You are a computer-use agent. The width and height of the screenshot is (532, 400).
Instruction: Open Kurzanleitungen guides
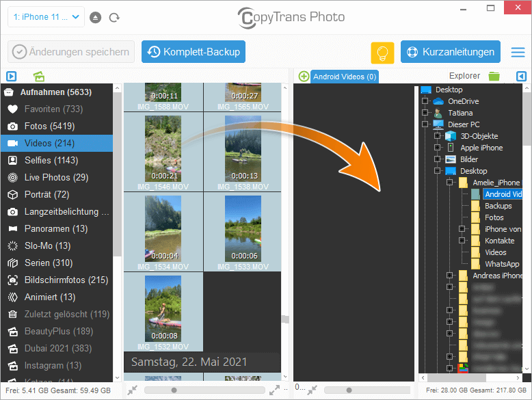tap(450, 52)
